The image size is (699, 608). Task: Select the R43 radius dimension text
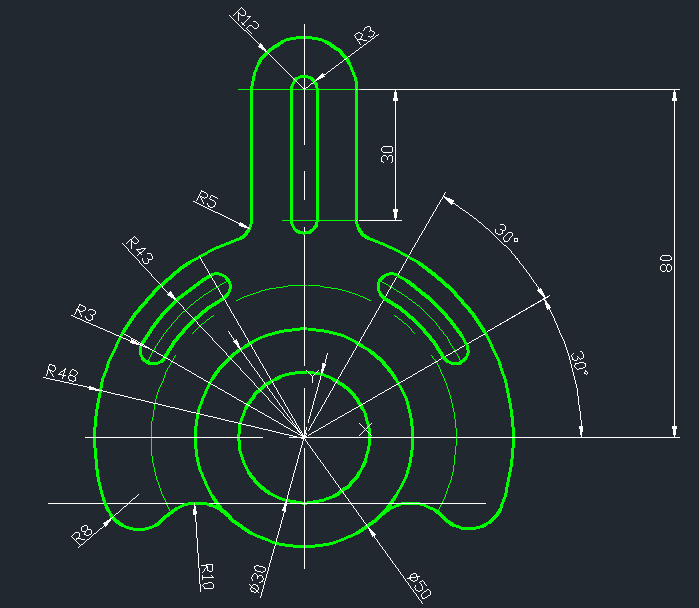[x=138, y=250]
